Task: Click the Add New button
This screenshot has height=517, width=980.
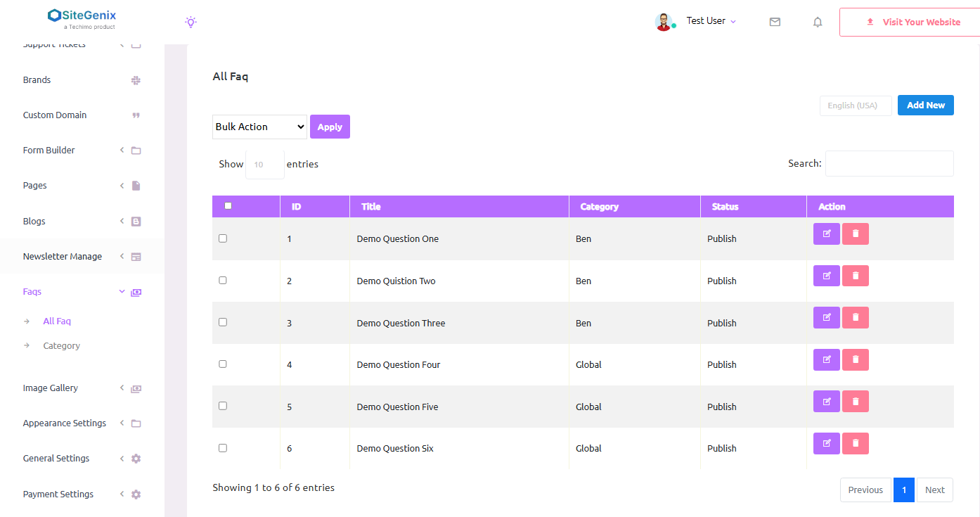Action: click(x=925, y=105)
